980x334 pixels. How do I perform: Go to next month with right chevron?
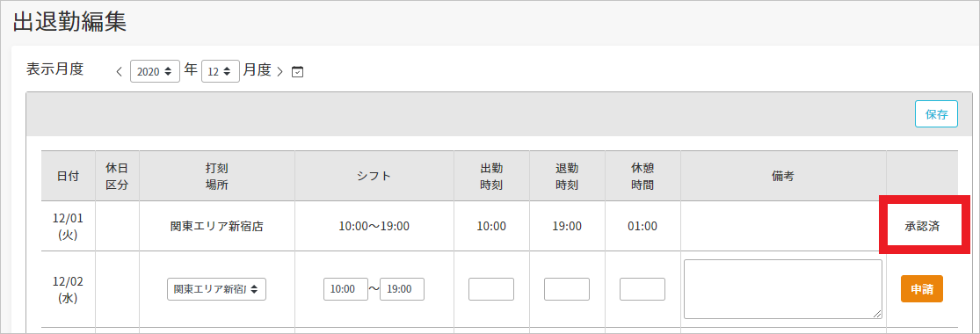click(x=280, y=71)
